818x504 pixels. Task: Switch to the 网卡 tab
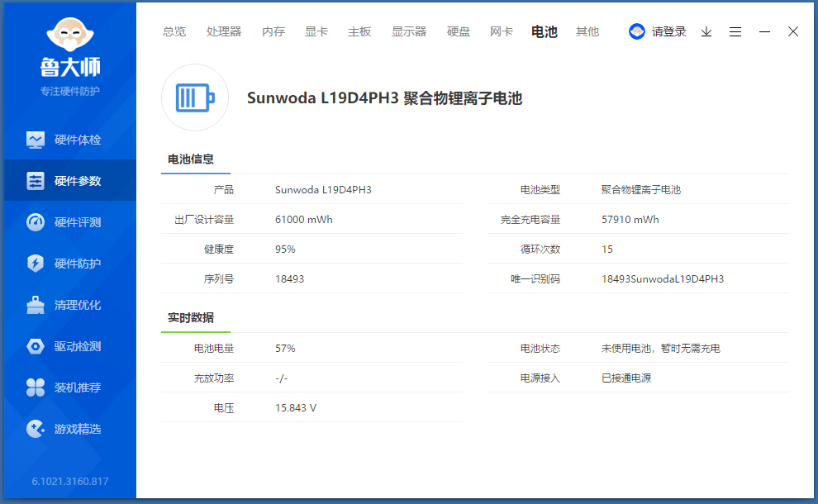point(502,32)
